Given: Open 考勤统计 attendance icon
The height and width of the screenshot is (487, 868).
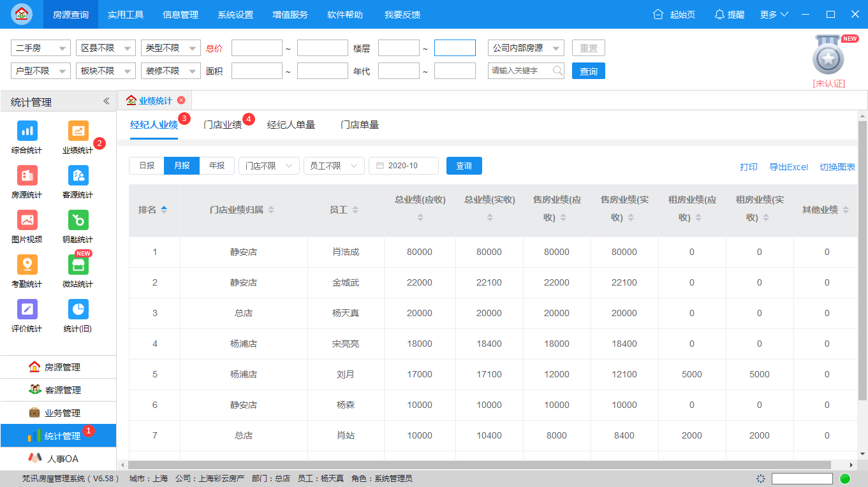Looking at the screenshot, I should point(27,265).
